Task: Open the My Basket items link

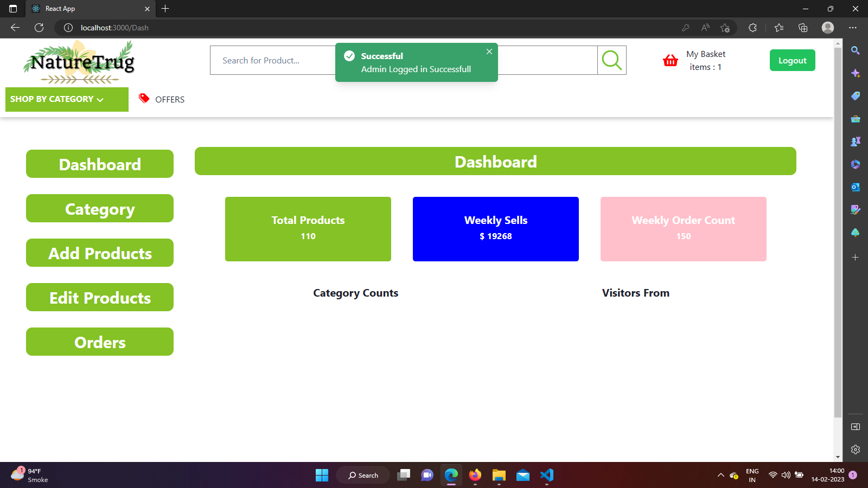Action: 705,61
